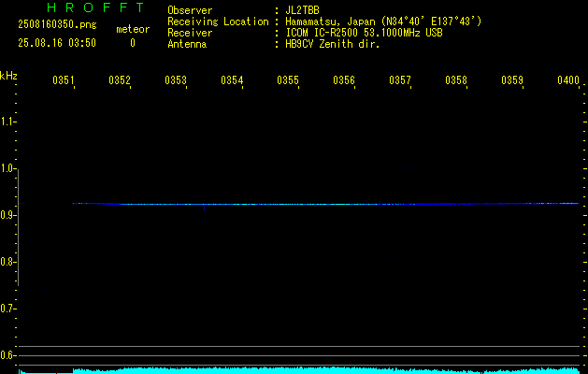Click the meteor count value 0
The width and height of the screenshot is (588, 374).
click(133, 43)
